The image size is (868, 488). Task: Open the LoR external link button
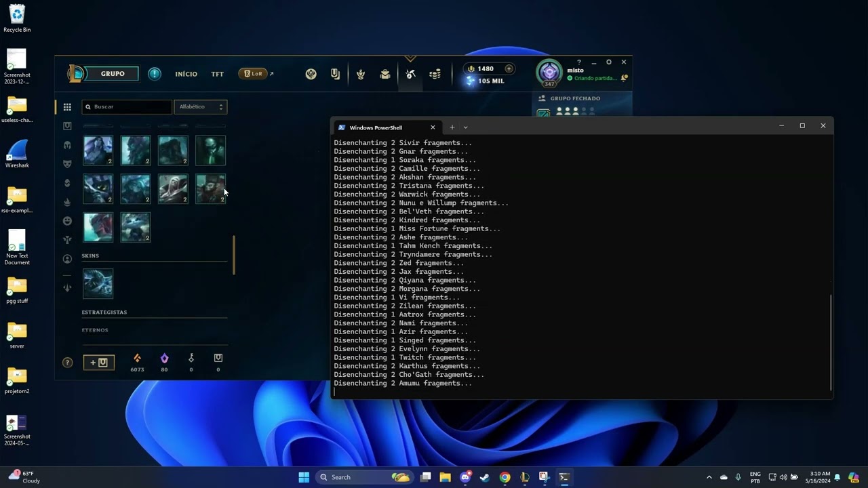[256, 73]
